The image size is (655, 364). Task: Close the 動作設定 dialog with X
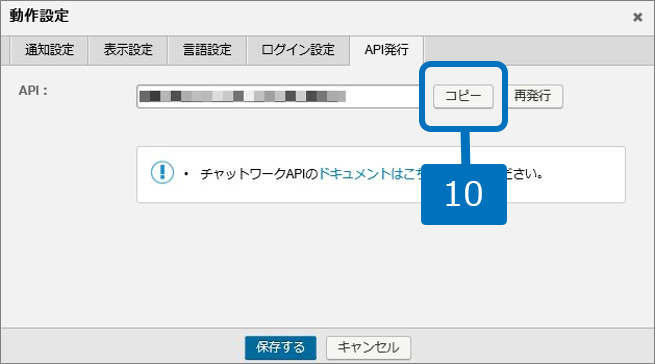(x=637, y=17)
